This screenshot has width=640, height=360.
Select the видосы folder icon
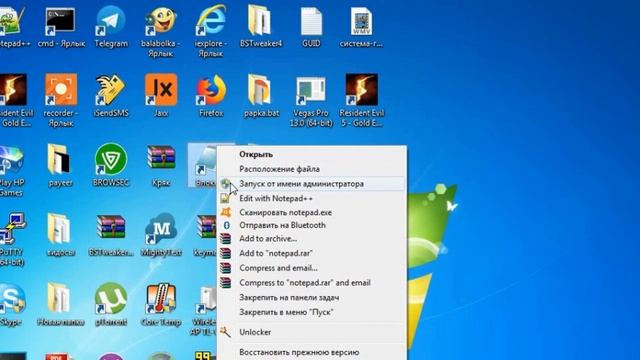tap(60, 229)
